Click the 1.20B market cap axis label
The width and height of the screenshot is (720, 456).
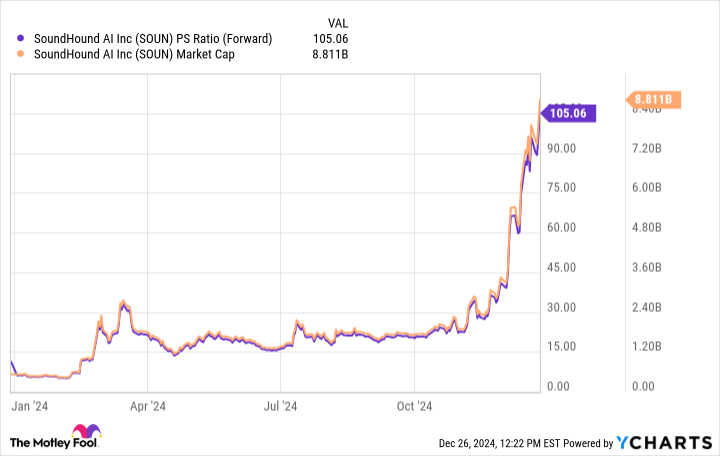click(x=647, y=346)
